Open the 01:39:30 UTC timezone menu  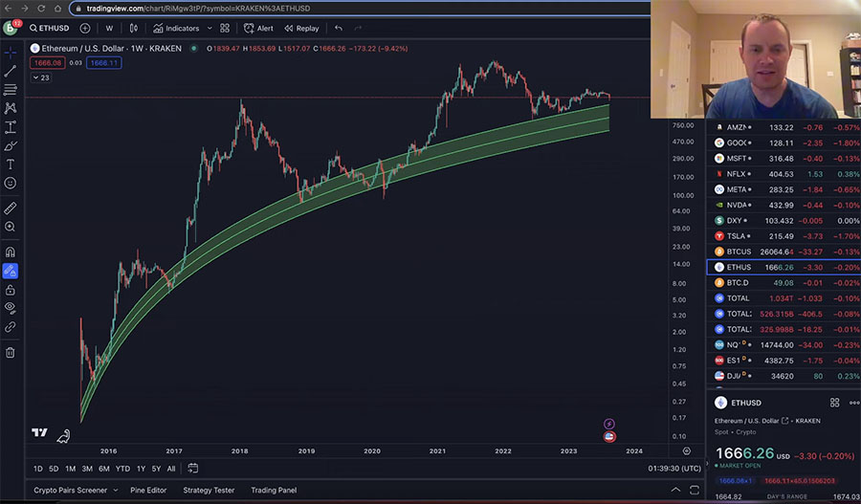[x=674, y=469]
